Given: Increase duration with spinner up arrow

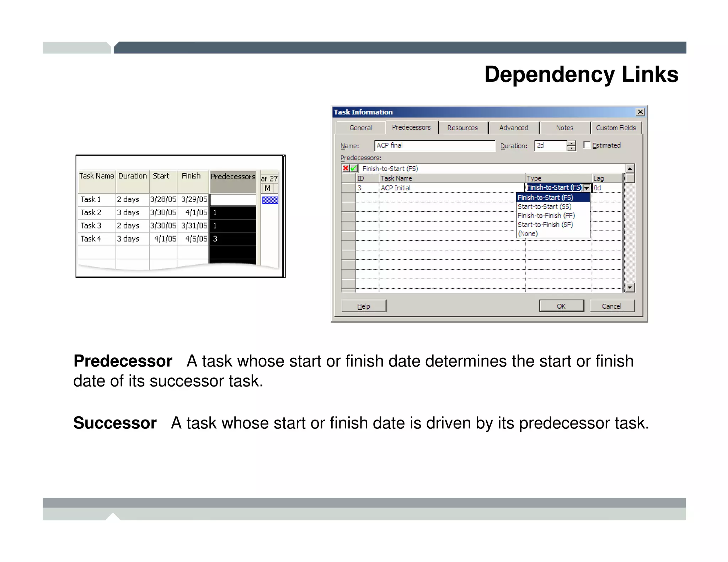Looking at the screenshot, I should tap(571, 143).
